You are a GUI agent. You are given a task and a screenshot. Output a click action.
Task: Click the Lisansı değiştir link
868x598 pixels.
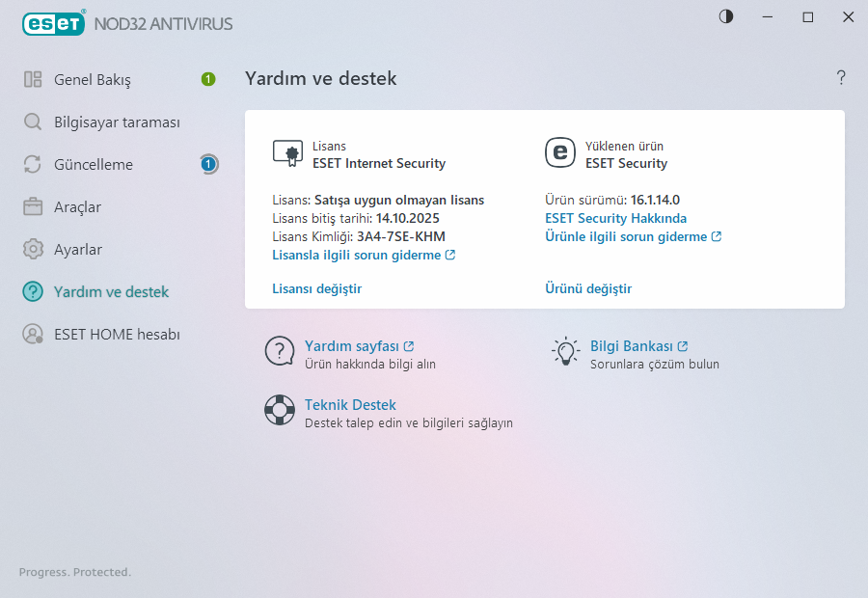(316, 288)
